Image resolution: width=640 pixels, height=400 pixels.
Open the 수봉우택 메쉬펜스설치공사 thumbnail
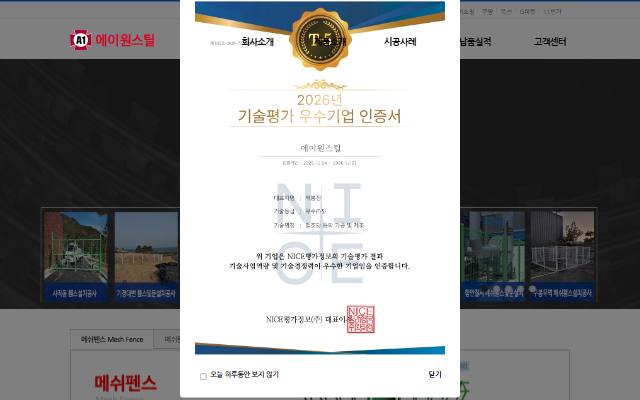pos(562,256)
